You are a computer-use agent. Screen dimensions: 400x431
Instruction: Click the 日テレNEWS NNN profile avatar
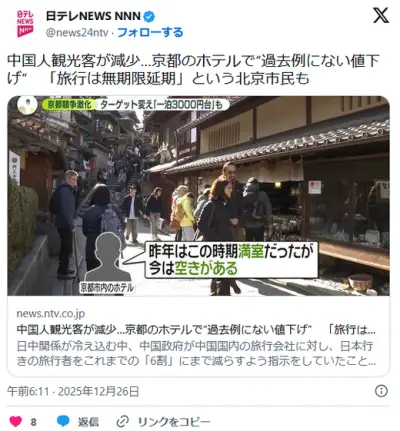coord(25,24)
